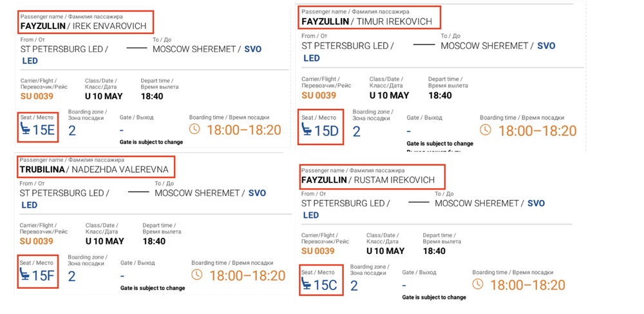Click the seat icon beside 15D
644x314 pixels.
(x=308, y=130)
